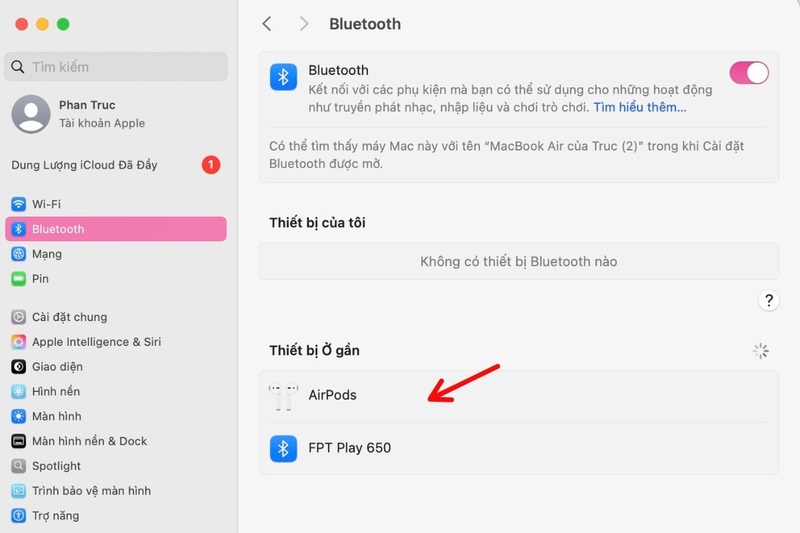Connect to the AirPods device row
This screenshot has height=533, width=800.
click(x=518, y=396)
